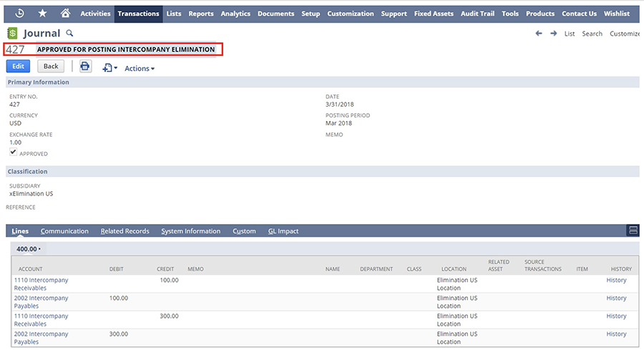Click the sublist view toggle icon

tap(633, 230)
